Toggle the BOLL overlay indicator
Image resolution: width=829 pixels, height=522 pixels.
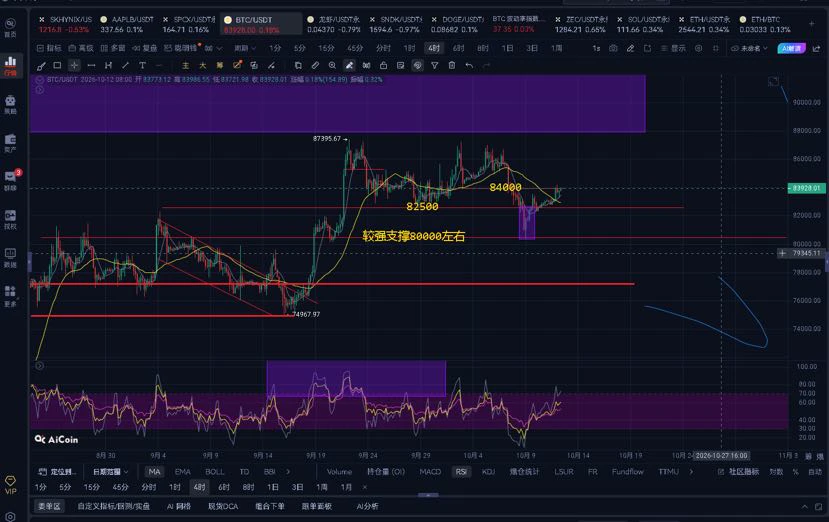(215, 471)
